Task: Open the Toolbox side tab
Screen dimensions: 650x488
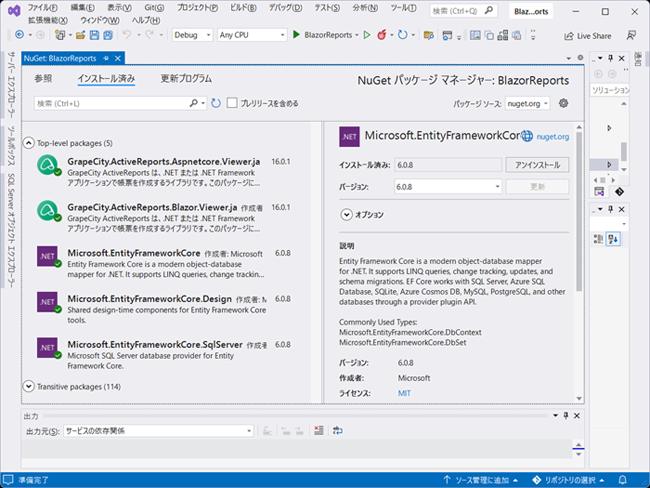Action: click(x=11, y=146)
